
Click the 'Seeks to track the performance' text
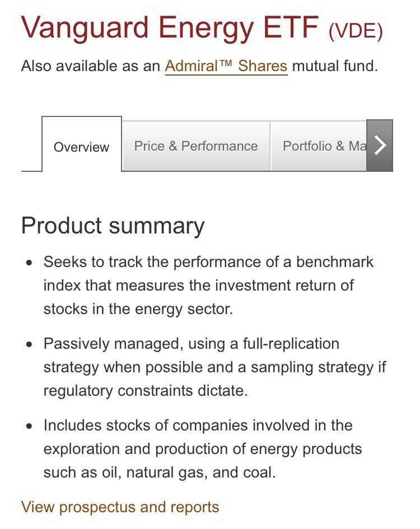point(208,262)
